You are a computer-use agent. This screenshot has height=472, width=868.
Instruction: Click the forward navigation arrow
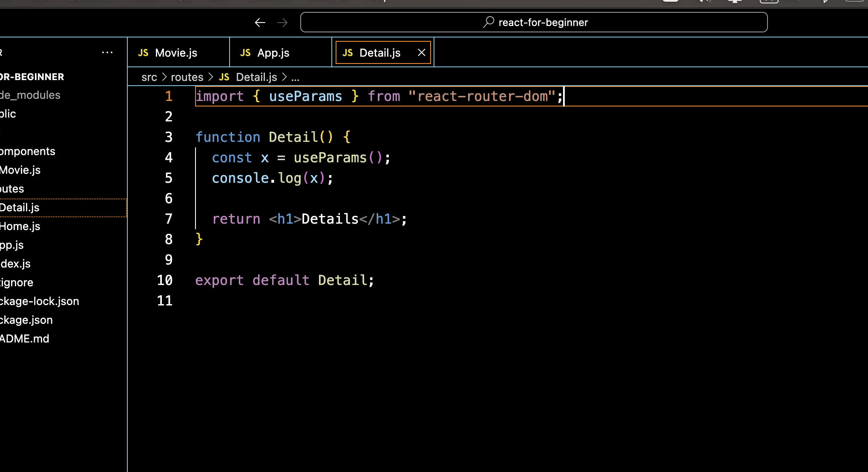(282, 23)
